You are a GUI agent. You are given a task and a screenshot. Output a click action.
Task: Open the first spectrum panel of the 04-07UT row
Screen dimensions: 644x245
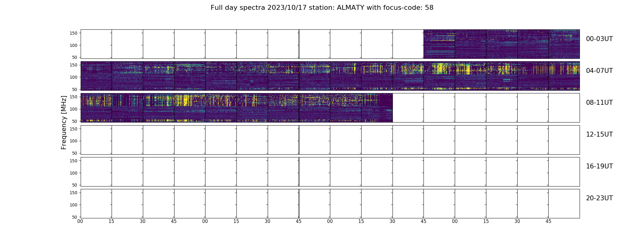pyautogui.click(x=96, y=76)
